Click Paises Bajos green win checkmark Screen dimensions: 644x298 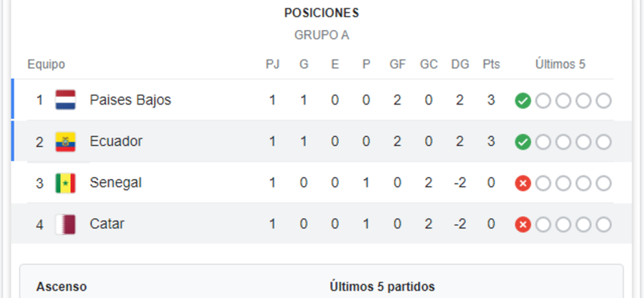click(x=523, y=101)
